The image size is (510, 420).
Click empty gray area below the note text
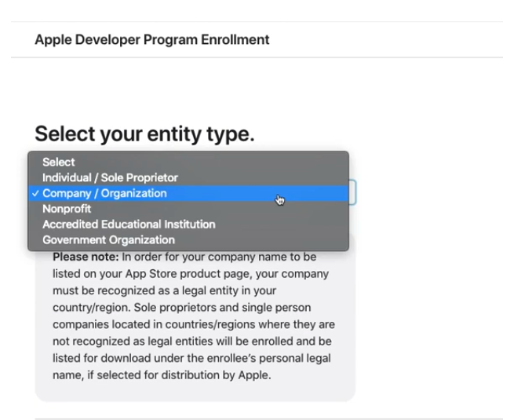pyautogui.click(x=195, y=392)
